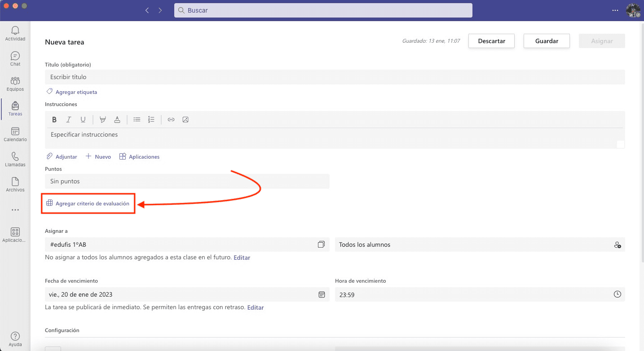
Task: Insert an image into instructions
Action: pos(185,120)
